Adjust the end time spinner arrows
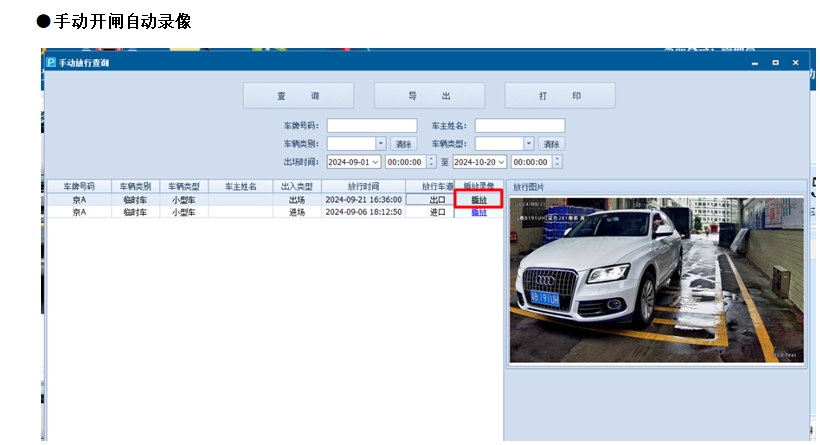 (557, 162)
